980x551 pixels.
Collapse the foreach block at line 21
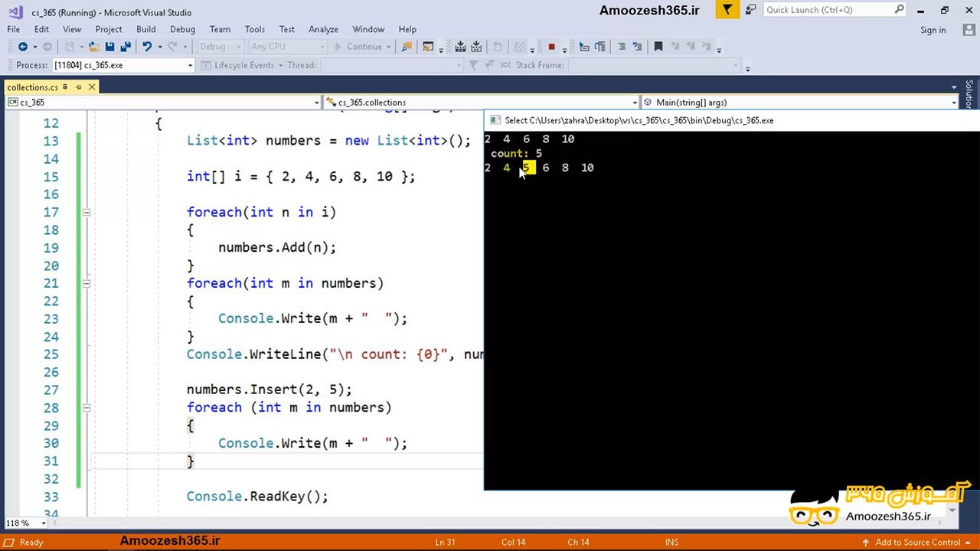(87, 283)
